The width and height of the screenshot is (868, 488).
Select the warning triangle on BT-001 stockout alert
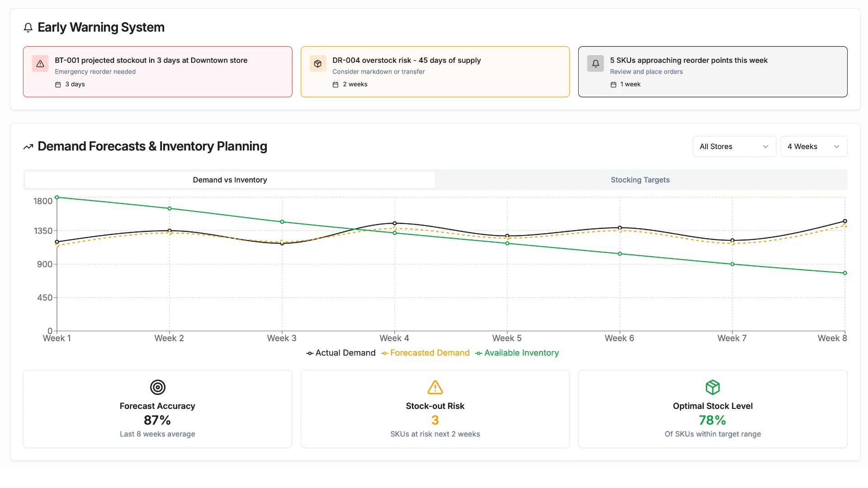40,63
